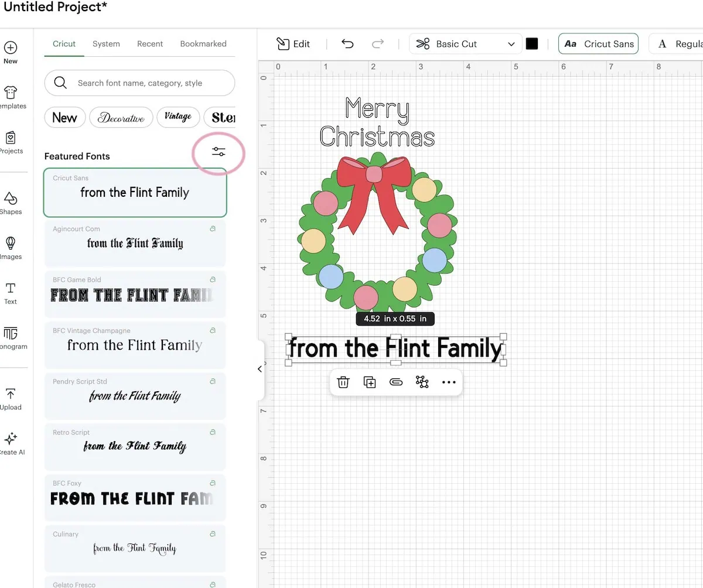Screen dimensions: 703x588
Task: Duplicate the selected text
Action: tap(370, 382)
